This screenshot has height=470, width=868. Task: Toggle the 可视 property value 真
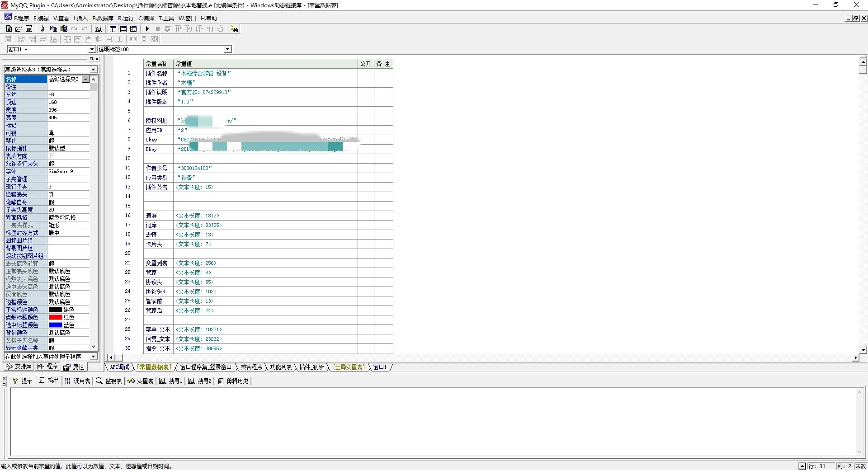pyautogui.click(x=68, y=133)
